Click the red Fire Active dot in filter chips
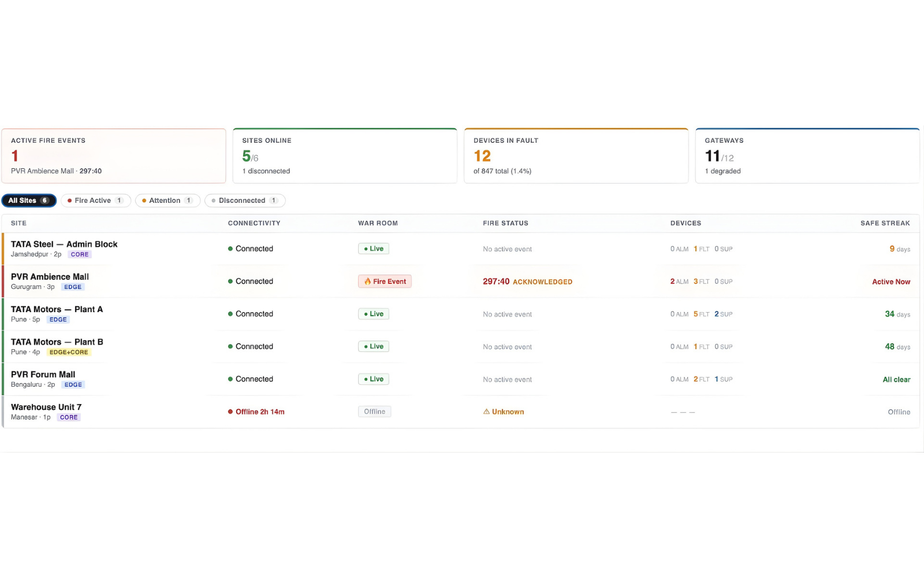This screenshot has width=924, height=578. [69, 201]
